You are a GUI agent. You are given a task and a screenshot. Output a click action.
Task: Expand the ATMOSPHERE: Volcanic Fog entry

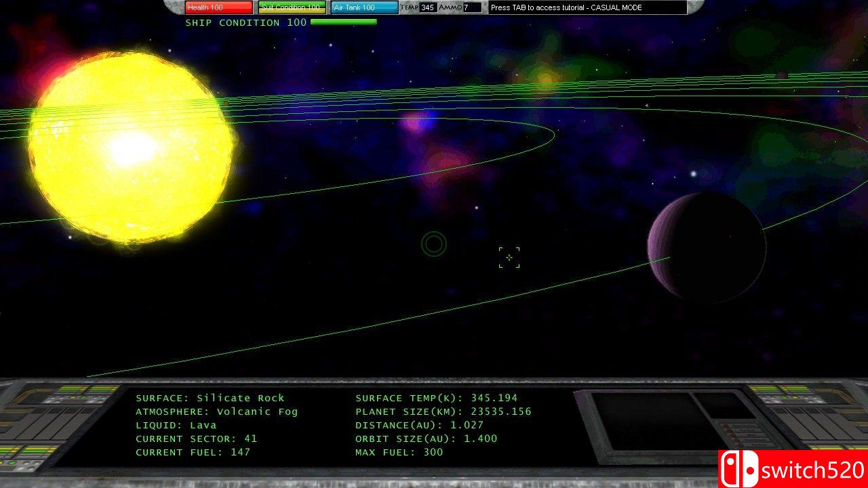click(217, 411)
